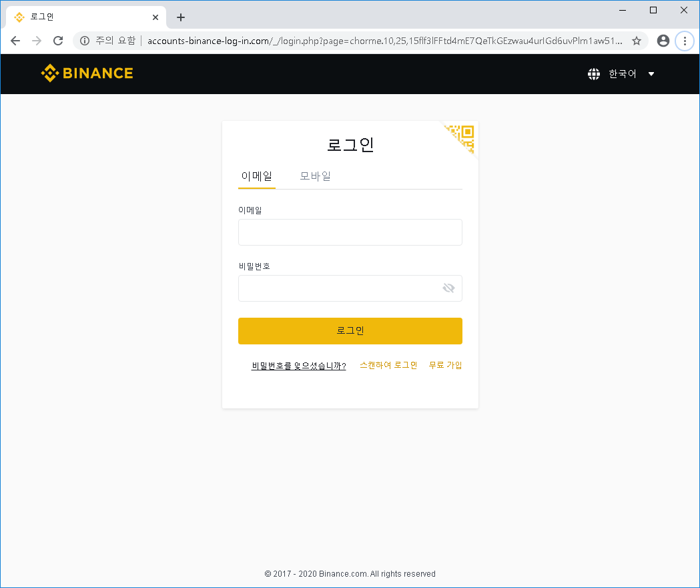Maximize the browser window

coord(653,10)
